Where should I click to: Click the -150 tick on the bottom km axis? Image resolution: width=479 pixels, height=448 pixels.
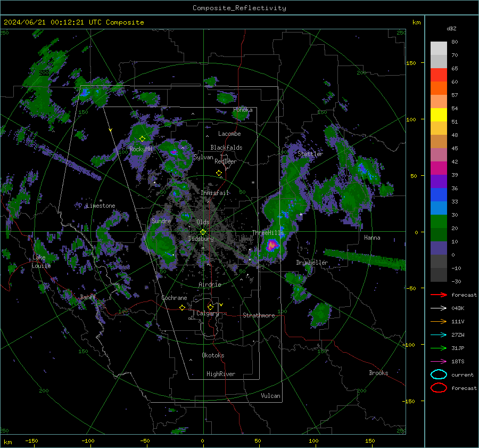point(31,441)
